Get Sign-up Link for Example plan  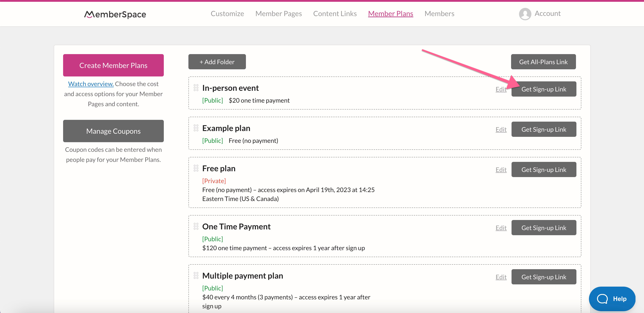tap(544, 129)
